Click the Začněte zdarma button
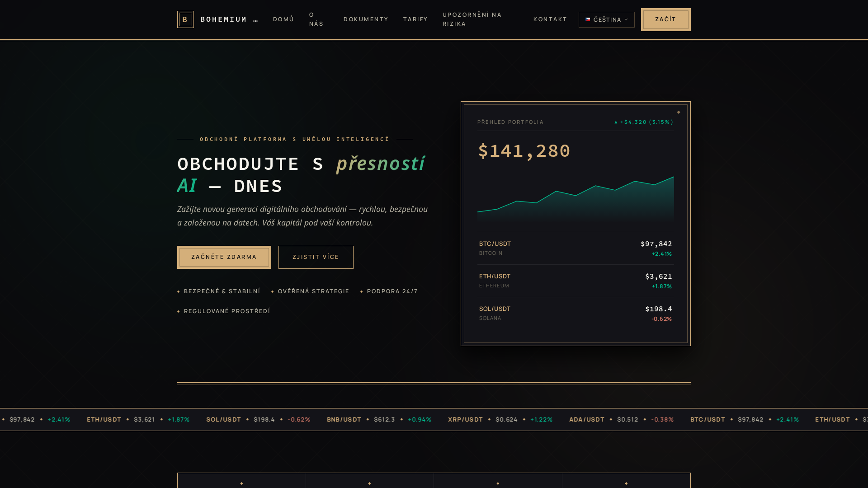The height and width of the screenshot is (488, 868). click(x=224, y=257)
